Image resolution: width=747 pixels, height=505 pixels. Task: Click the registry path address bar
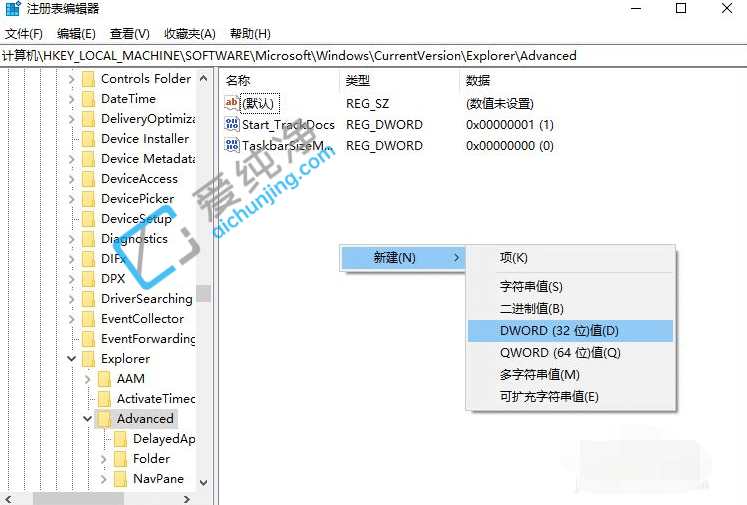374,56
